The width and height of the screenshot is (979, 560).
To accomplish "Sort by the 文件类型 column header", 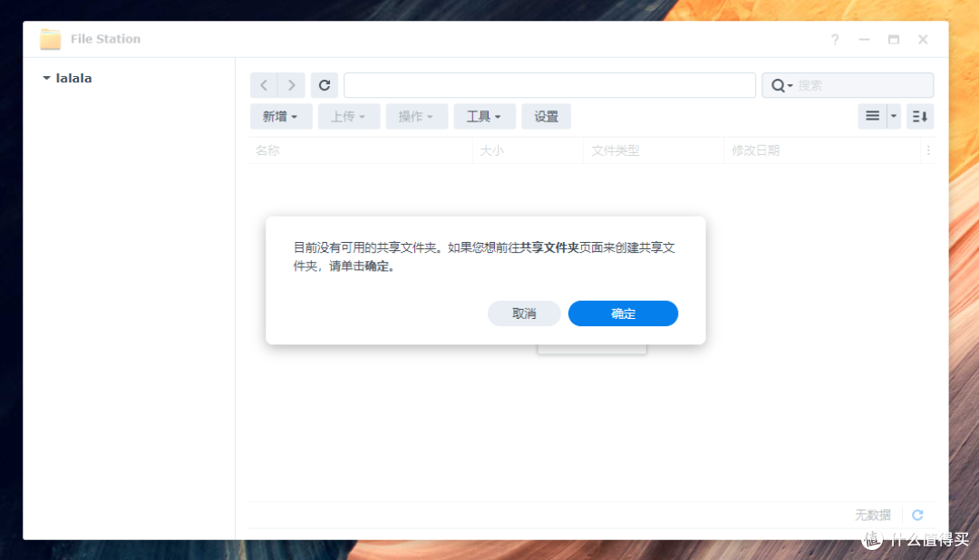I will pos(654,150).
